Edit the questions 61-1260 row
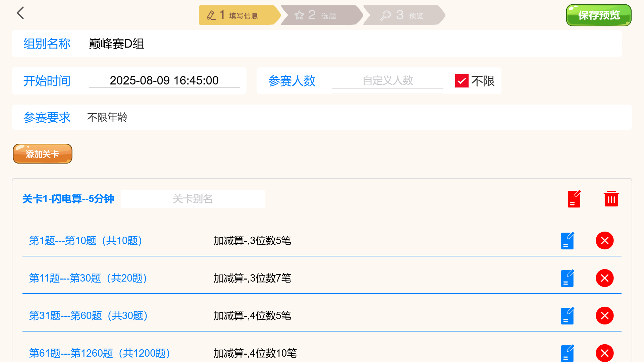 click(567, 353)
